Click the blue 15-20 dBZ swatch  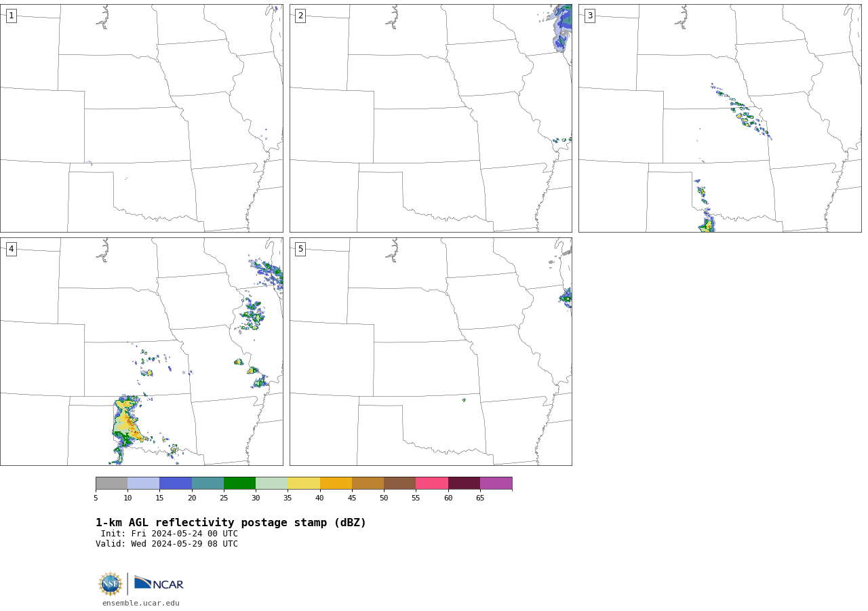(176, 483)
